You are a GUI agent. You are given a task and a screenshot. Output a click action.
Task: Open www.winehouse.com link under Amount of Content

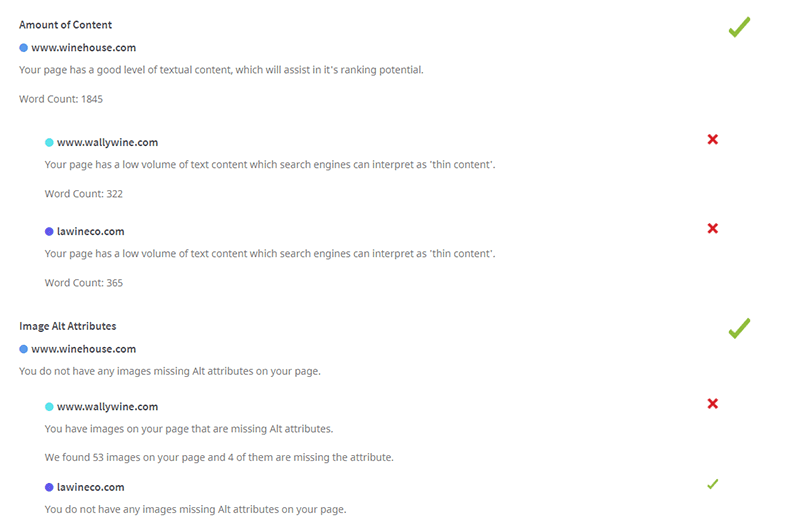click(x=83, y=48)
